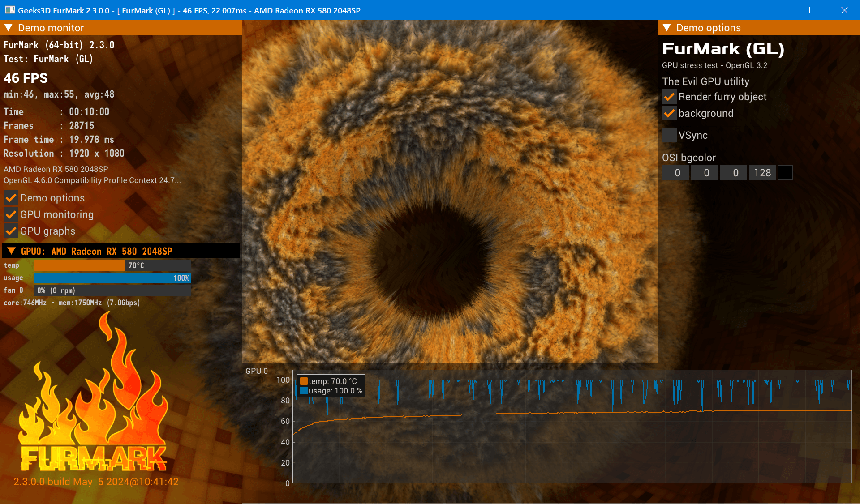The width and height of the screenshot is (860, 504).
Task: Collapse the Demo monitor panel triangle
Action: click(8, 28)
